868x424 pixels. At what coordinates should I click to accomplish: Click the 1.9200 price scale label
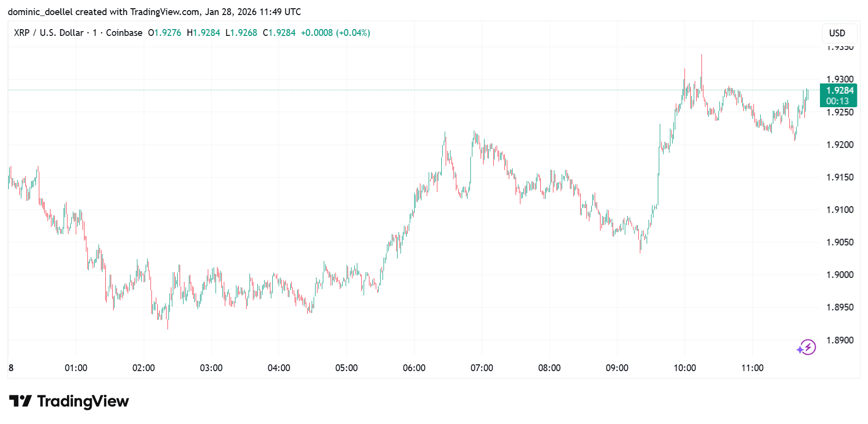click(x=840, y=145)
